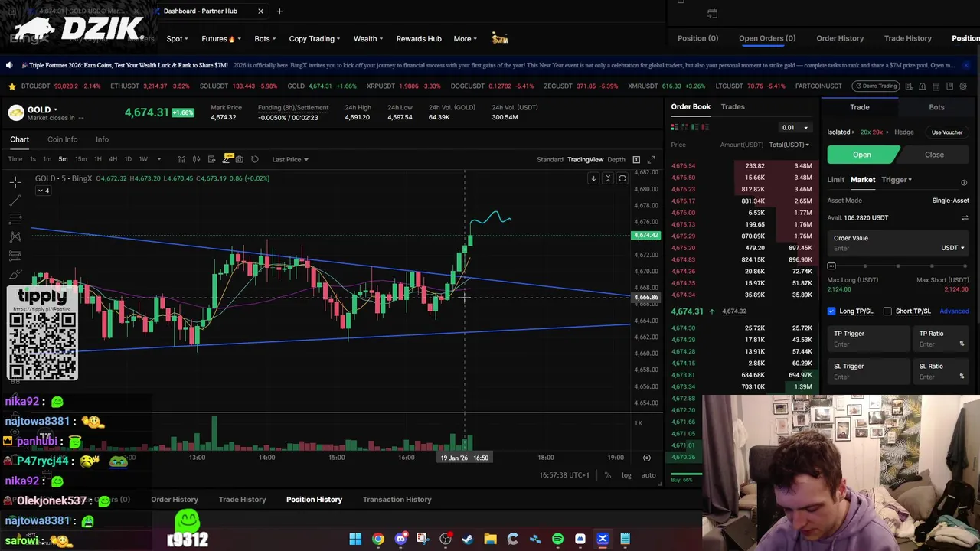Click the Hedge position mode

pos(903,132)
